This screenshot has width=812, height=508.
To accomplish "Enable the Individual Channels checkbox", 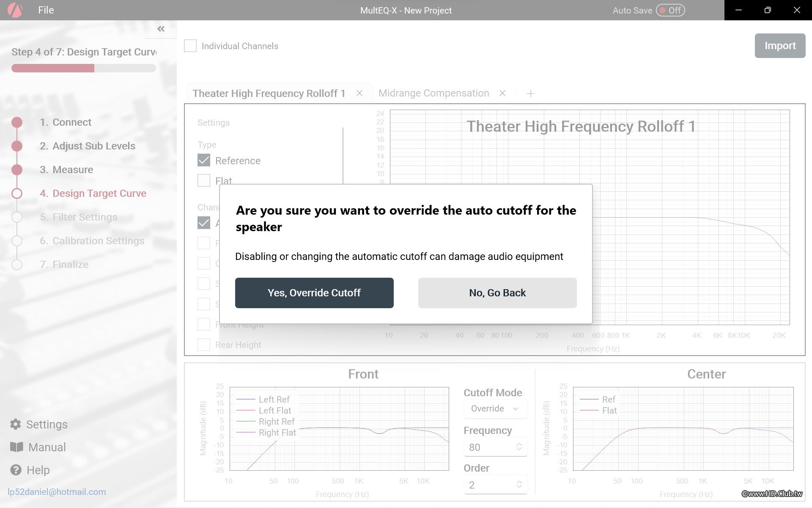I will [x=190, y=46].
